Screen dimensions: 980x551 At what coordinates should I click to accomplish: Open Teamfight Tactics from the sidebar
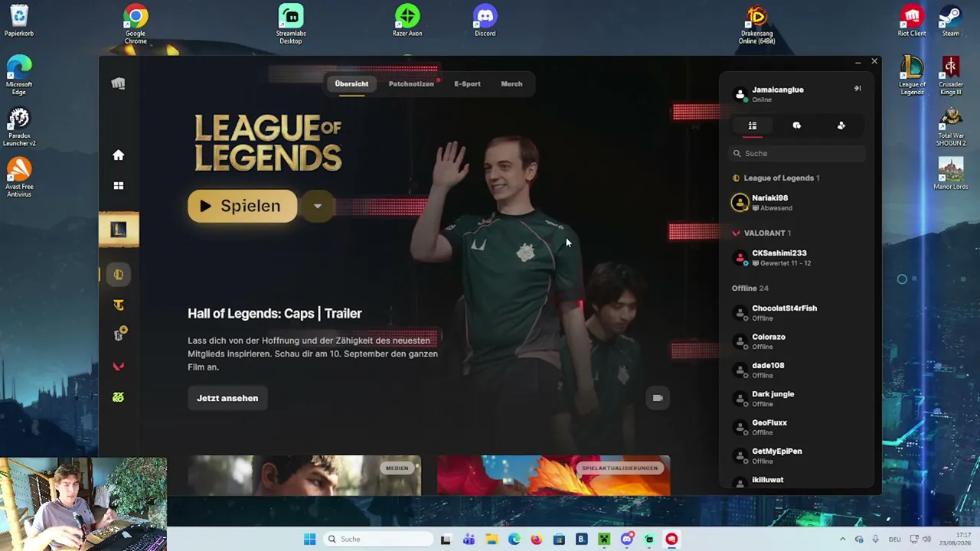pos(118,305)
